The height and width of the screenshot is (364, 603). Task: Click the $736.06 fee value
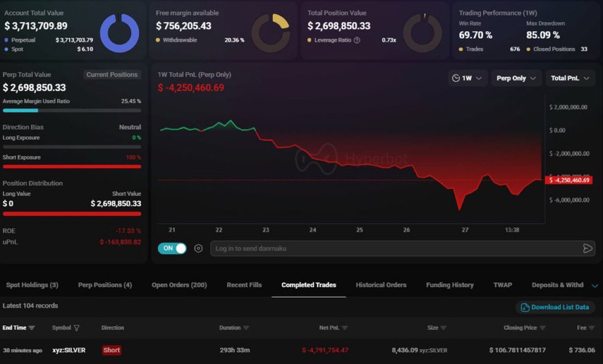582,350
